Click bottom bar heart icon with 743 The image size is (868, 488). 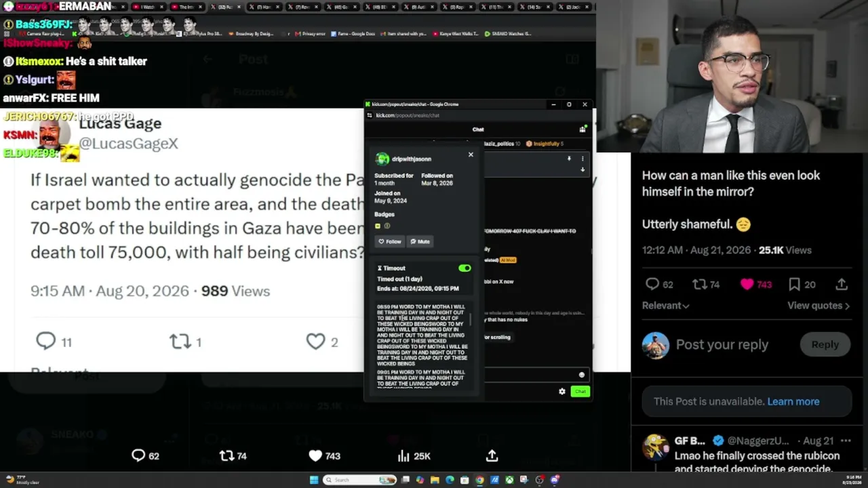coord(315,455)
